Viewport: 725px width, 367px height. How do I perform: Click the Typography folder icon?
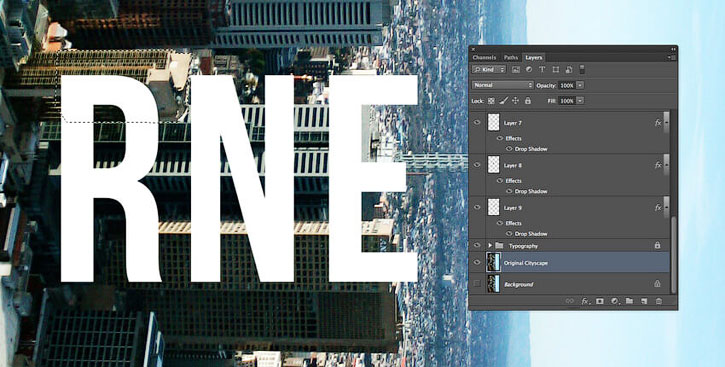pyautogui.click(x=499, y=245)
